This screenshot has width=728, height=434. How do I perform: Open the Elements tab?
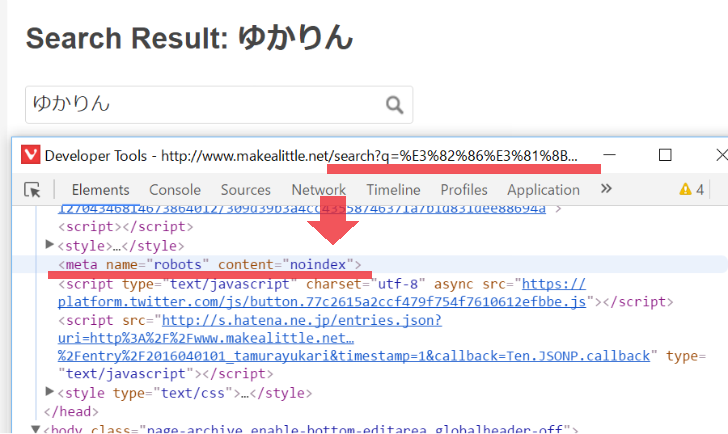(100, 190)
